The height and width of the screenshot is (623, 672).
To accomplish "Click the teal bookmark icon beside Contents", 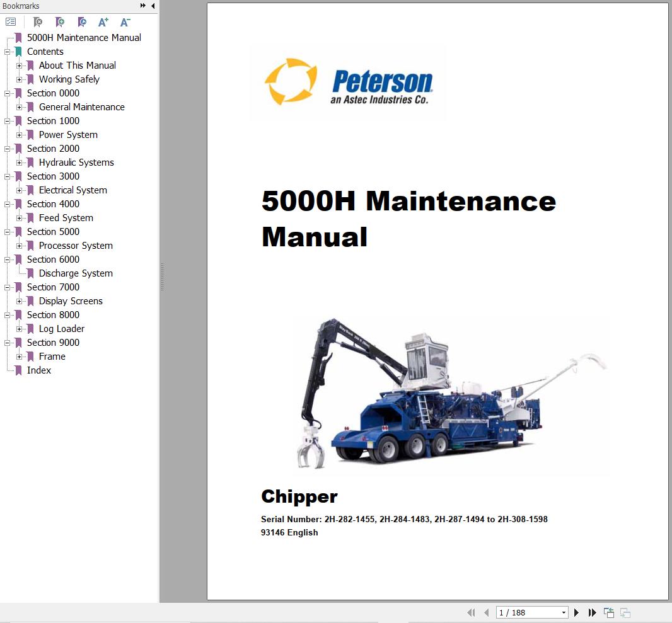I will [18, 52].
